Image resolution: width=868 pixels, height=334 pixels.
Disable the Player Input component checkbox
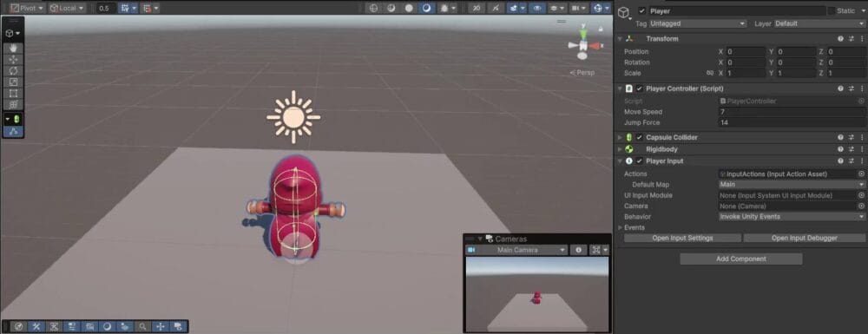[x=640, y=161]
